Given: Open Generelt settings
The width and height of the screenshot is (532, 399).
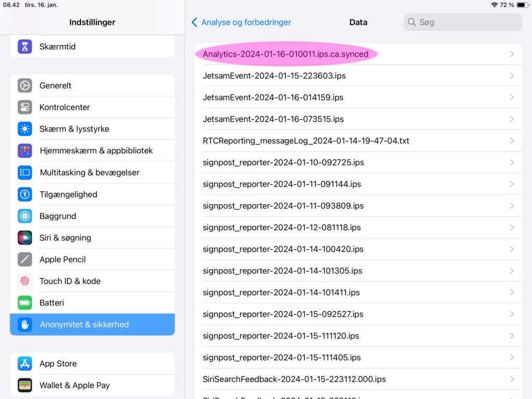Looking at the screenshot, I should [92, 86].
